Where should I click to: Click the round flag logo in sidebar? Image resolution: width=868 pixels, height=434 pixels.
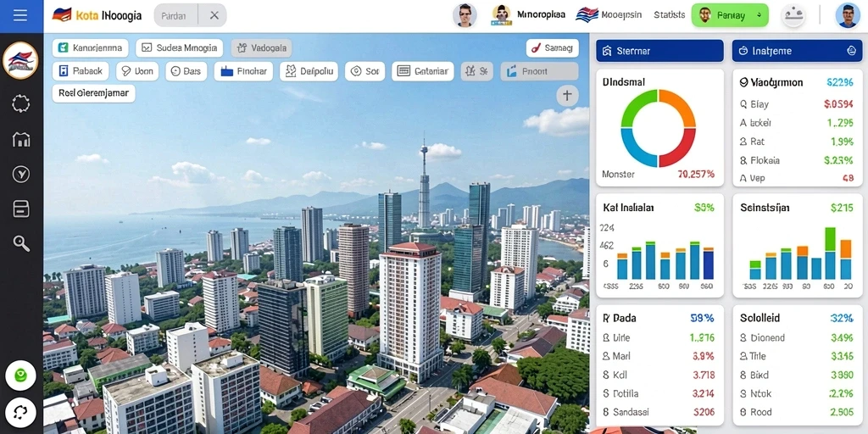[20, 61]
